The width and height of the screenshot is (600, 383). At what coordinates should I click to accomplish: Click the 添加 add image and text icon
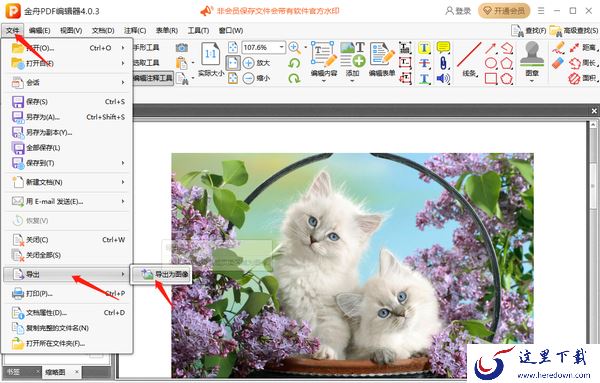[352, 54]
